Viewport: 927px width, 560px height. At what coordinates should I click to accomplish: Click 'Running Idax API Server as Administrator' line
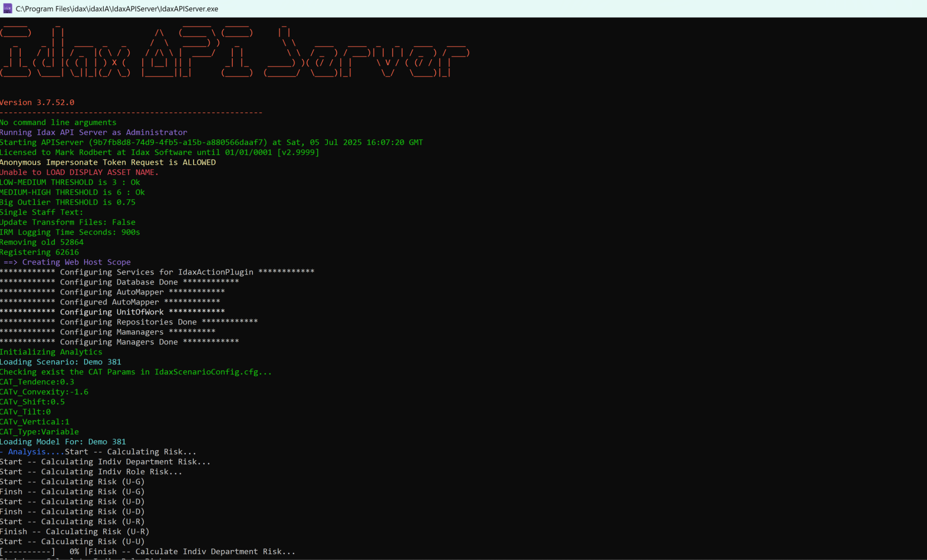pos(94,132)
